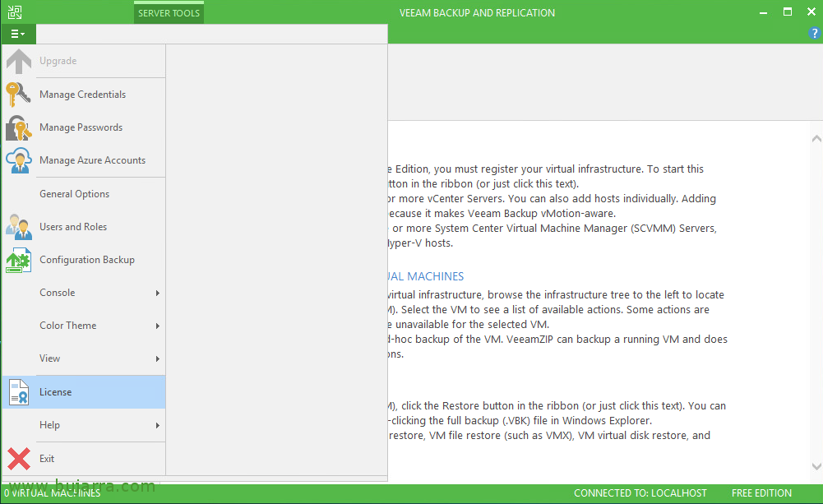Open the Server Tools ribbon tab
Viewport: 823px width, 504px height.
pos(169,13)
